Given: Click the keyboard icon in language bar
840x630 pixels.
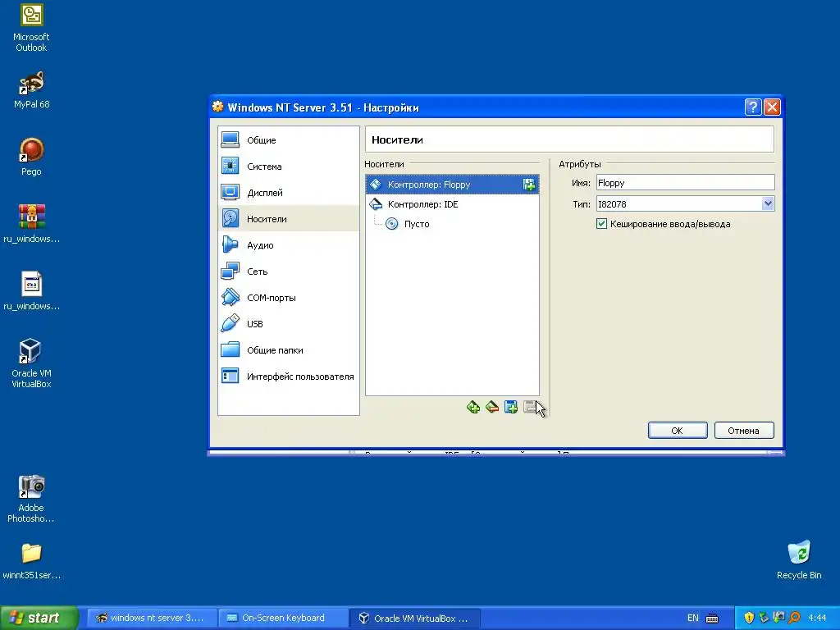Looking at the screenshot, I should (x=712, y=619).
